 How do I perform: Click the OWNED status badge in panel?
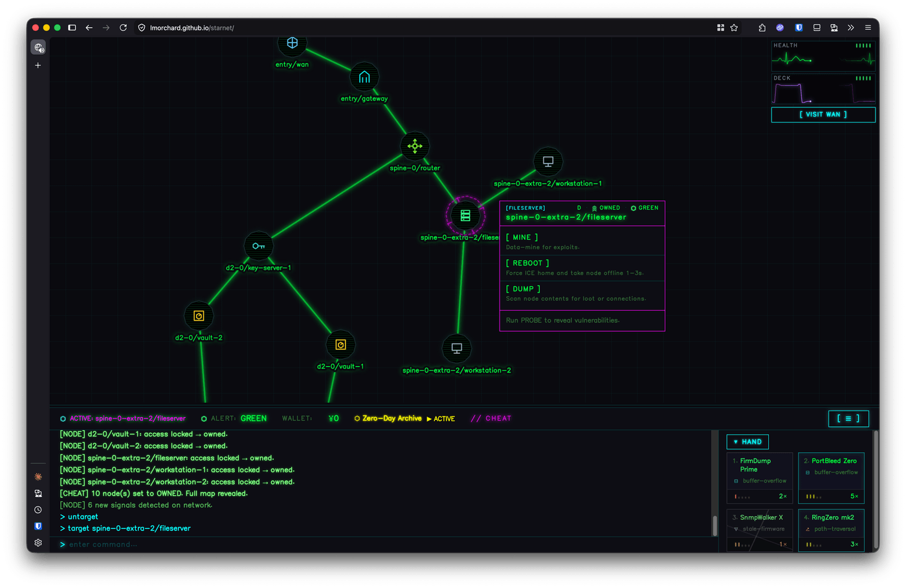pos(606,208)
